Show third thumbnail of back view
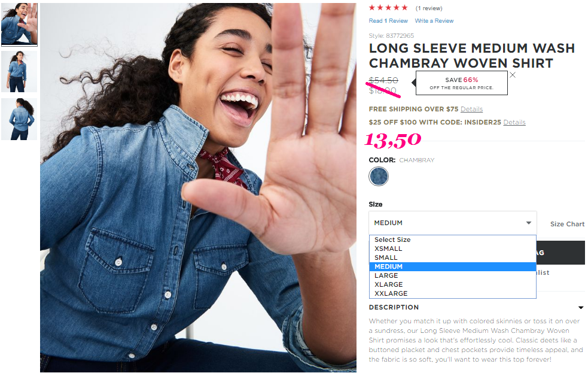 [19, 119]
